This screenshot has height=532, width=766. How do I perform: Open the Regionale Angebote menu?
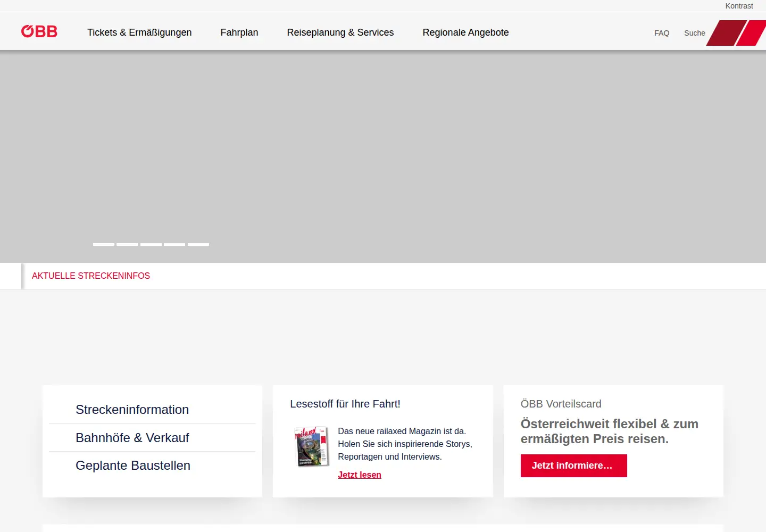tap(466, 32)
